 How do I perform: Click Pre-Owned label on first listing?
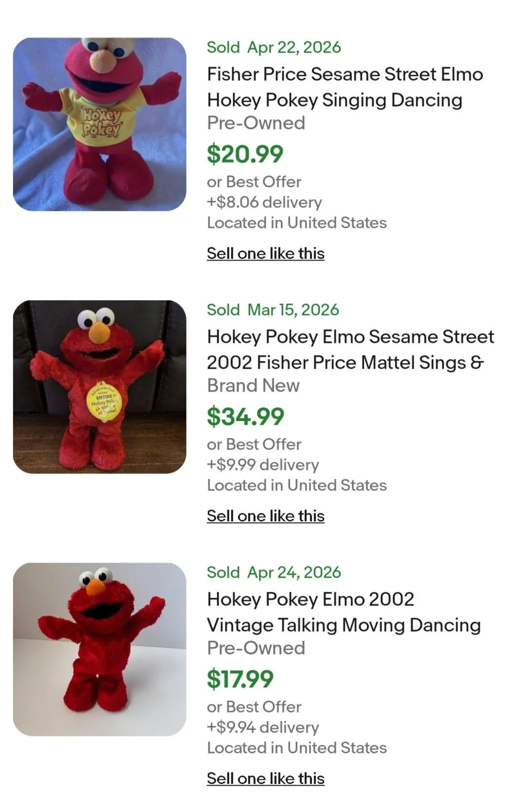pyautogui.click(x=256, y=123)
